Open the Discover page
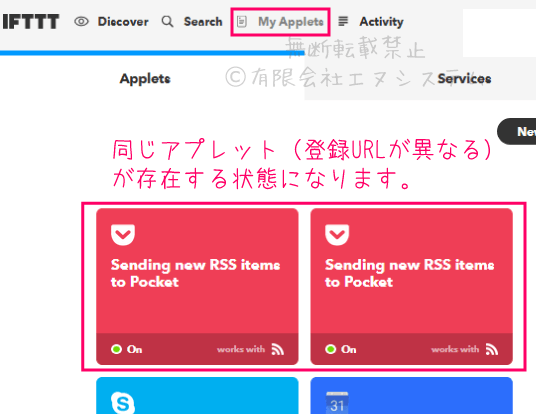536x414 pixels. click(123, 22)
